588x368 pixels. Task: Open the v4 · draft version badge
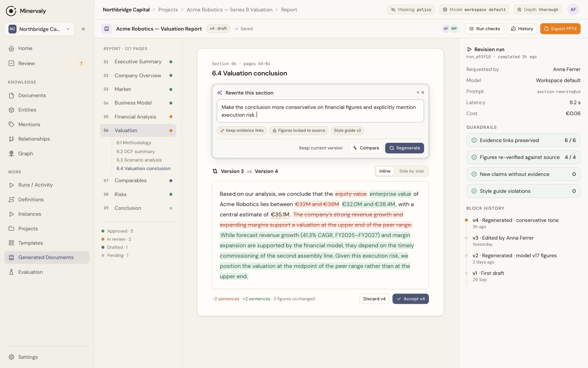[x=218, y=29]
